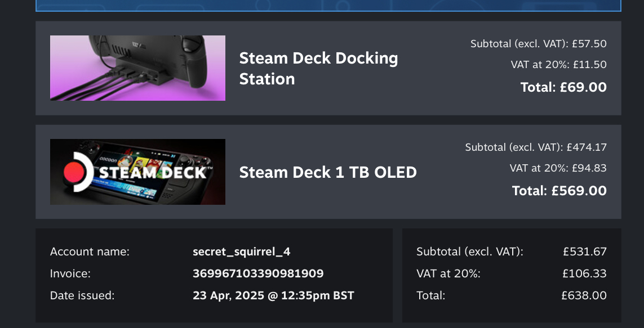Click the Steam Deck Docking Station title
The width and height of the screenshot is (644, 328).
click(318, 69)
